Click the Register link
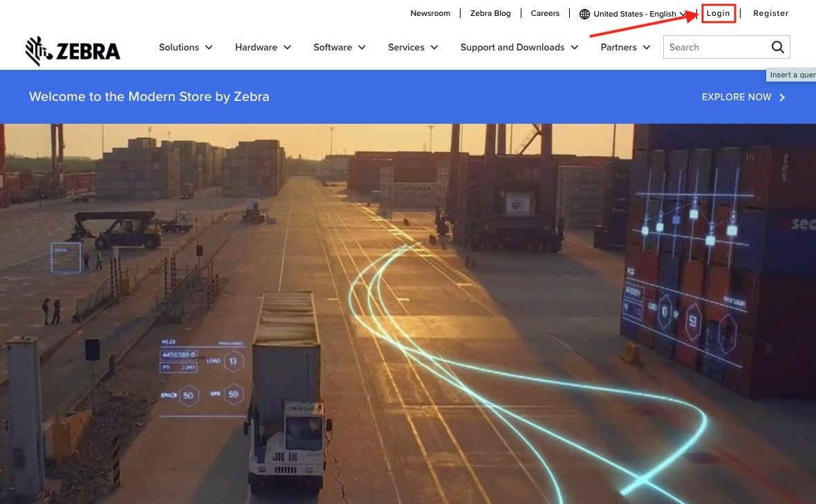This screenshot has width=816, height=504. coord(770,13)
